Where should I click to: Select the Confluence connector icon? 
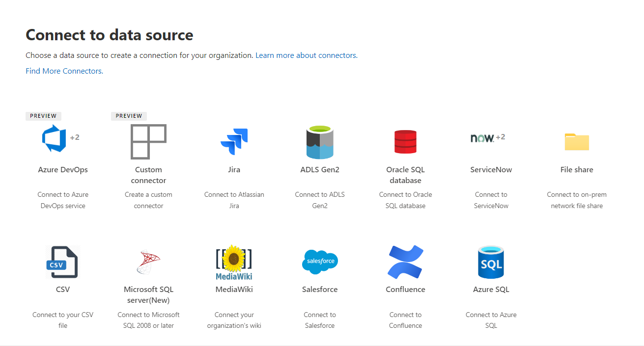(x=405, y=262)
